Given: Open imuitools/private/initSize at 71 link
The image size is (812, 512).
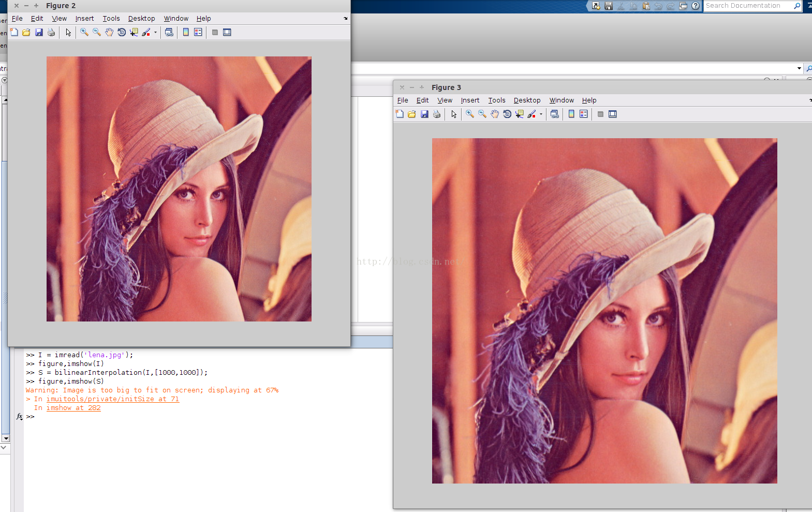Looking at the screenshot, I should click(113, 399).
